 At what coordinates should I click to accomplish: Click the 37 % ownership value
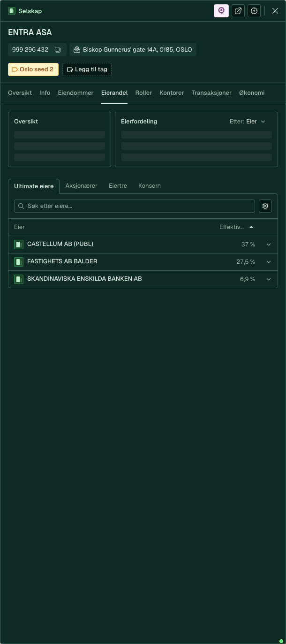[x=248, y=245]
